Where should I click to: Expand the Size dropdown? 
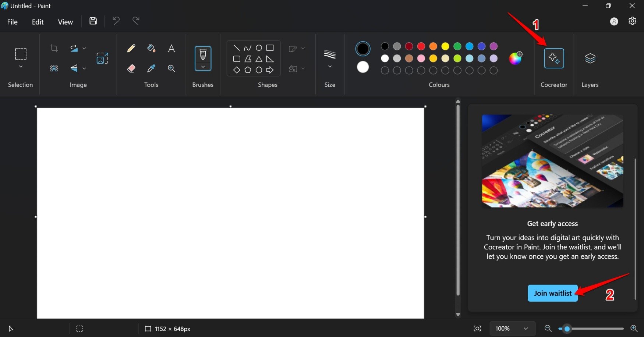pyautogui.click(x=329, y=66)
